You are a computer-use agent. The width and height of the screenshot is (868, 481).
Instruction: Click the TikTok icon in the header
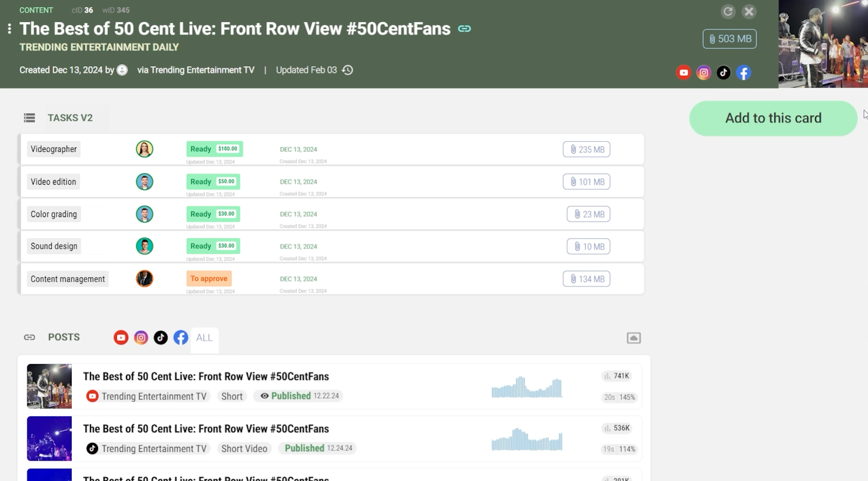point(723,73)
